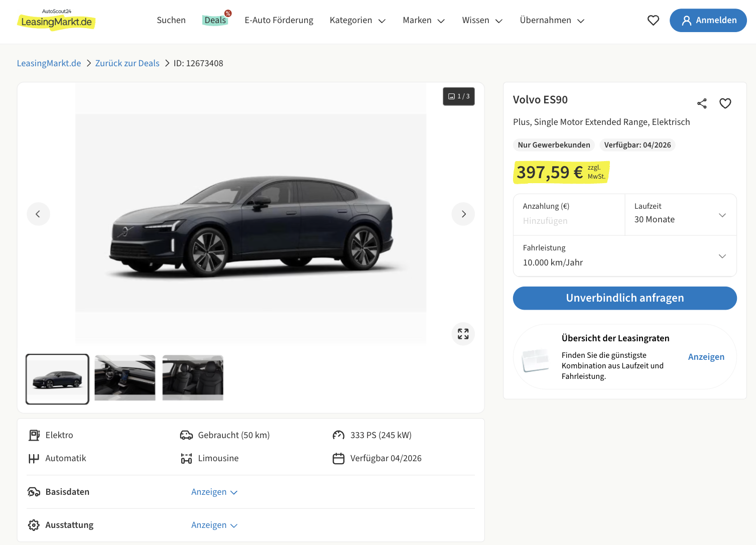Save Volvo ES90 with the heart icon
Image resolution: width=756 pixels, height=545 pixels.
[725, 103]
